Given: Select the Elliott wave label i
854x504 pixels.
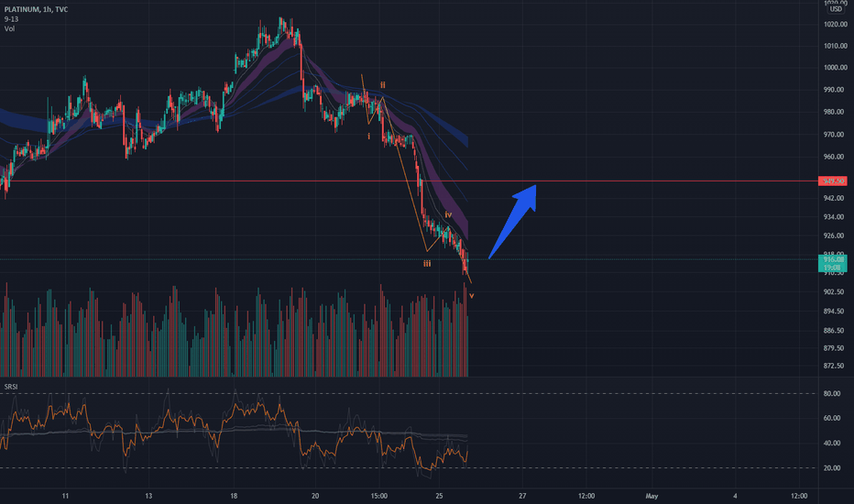Looking at the screenshot, I should click(x=368, y=137).
